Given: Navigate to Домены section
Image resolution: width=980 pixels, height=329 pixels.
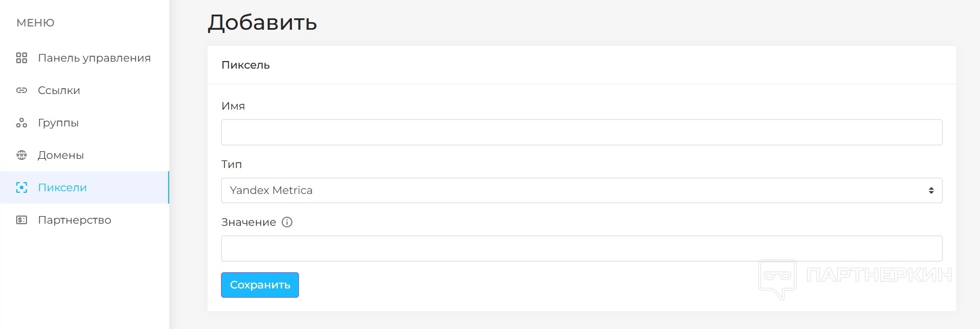Looking at the screenshot, I should tap(61, 155).
